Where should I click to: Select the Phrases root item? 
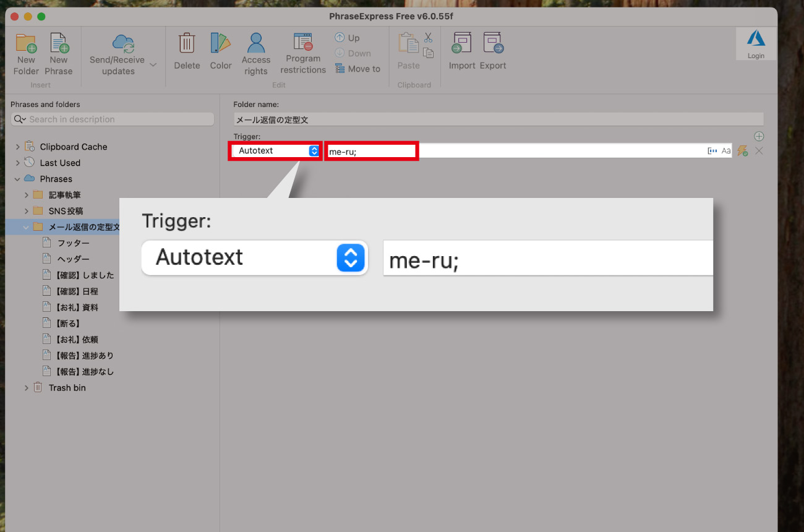(56, 179)
